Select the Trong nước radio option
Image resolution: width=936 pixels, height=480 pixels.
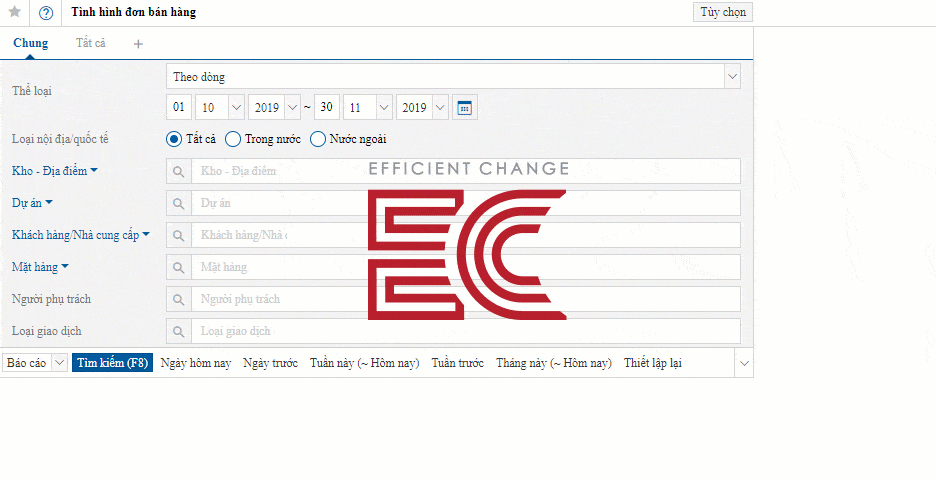click(x=233, y=139)
